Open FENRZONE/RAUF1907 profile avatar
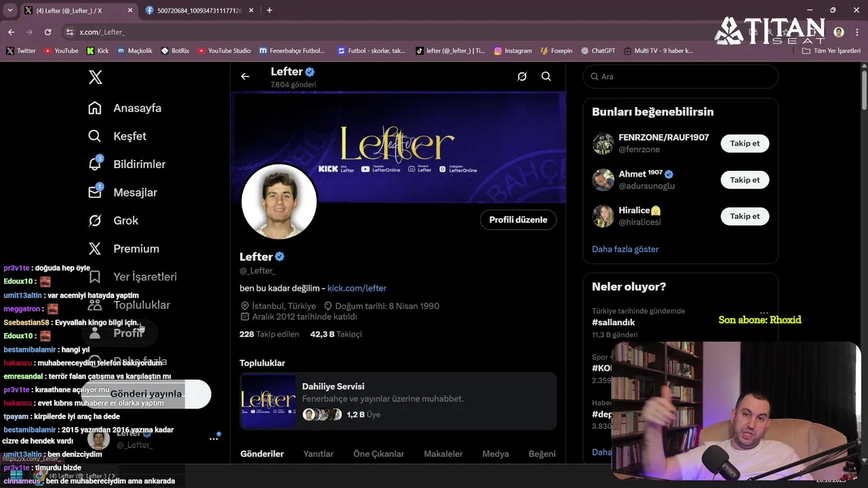The height and width of the screenshot is (488, 868). pyautogui.click(x=603, y=144)
